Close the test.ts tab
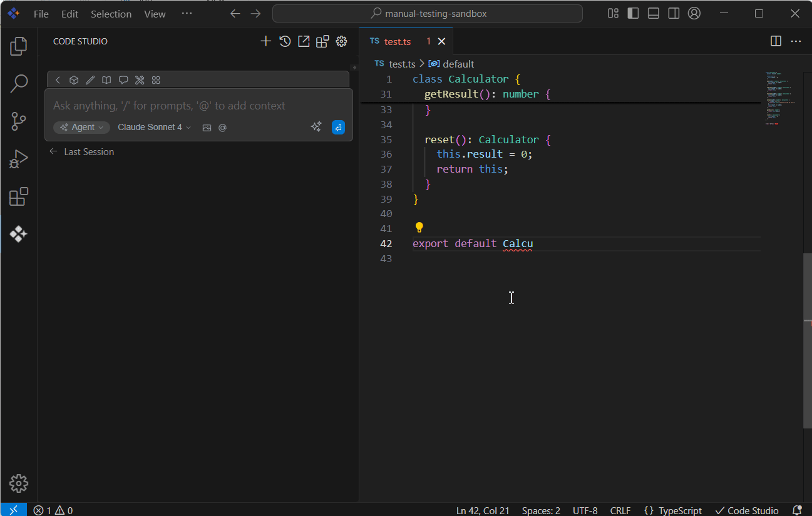 click(x=441, y=41)
